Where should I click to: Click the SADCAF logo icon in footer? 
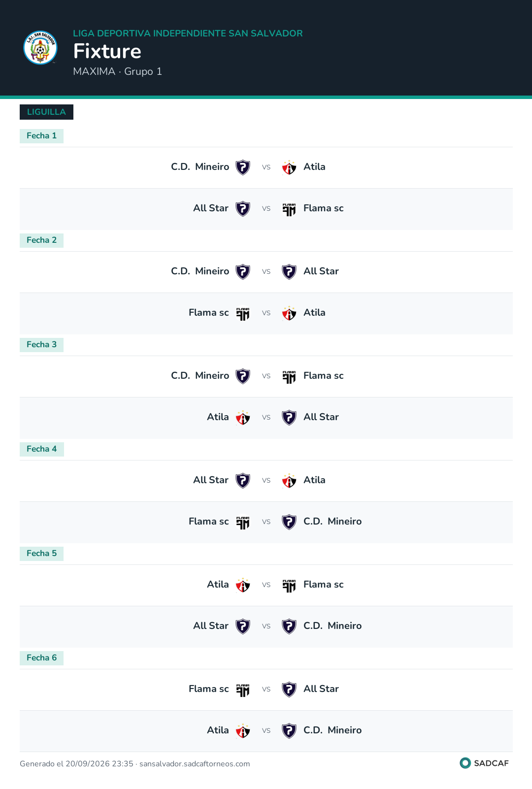coord(465,763)
